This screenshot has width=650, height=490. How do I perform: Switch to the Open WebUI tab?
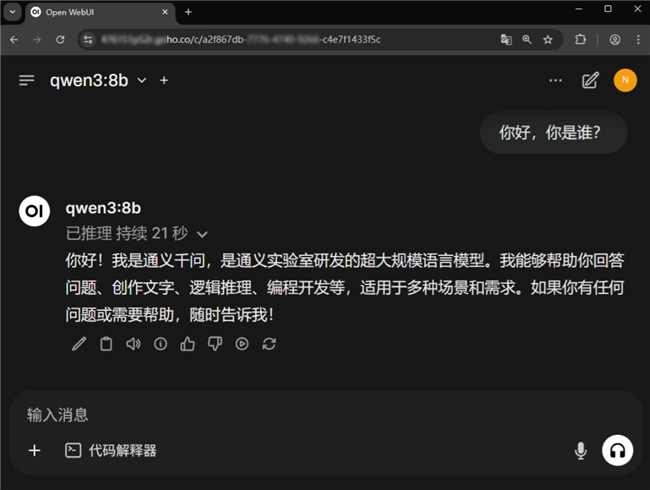100,12
